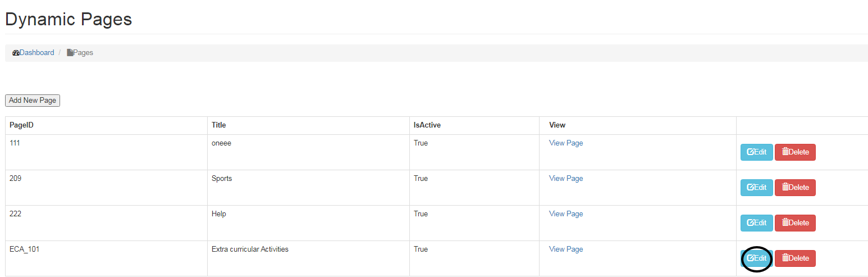Edit the page with ID 111
Screen dimensions: 868x277
coord(756,152)
